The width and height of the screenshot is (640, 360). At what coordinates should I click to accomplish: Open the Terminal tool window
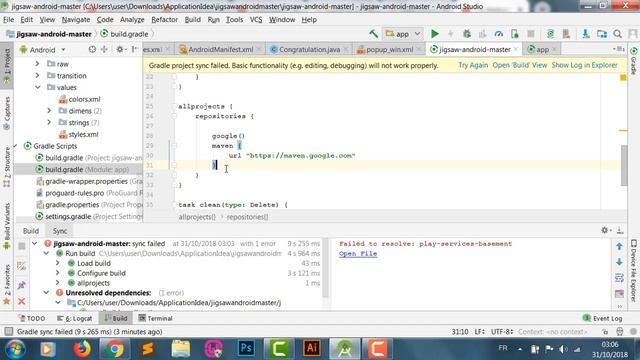(x=156, y=318)
